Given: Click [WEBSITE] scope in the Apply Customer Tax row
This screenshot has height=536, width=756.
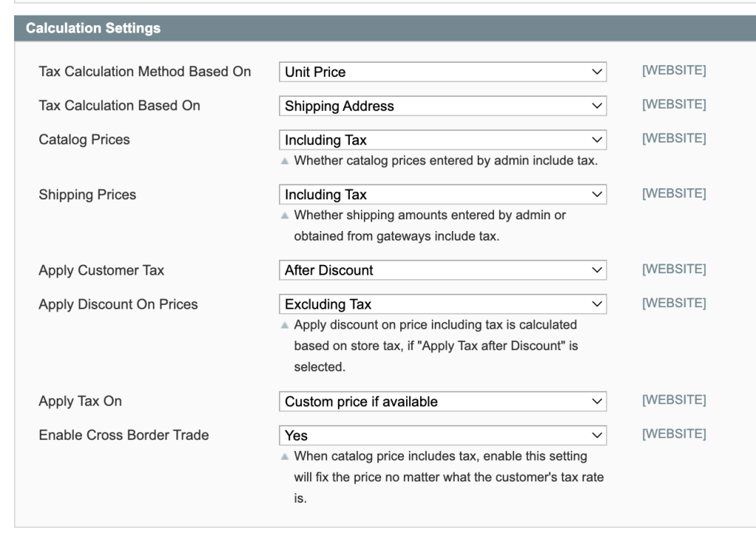Looking at the screenshot, I should (x=674, y=269).
